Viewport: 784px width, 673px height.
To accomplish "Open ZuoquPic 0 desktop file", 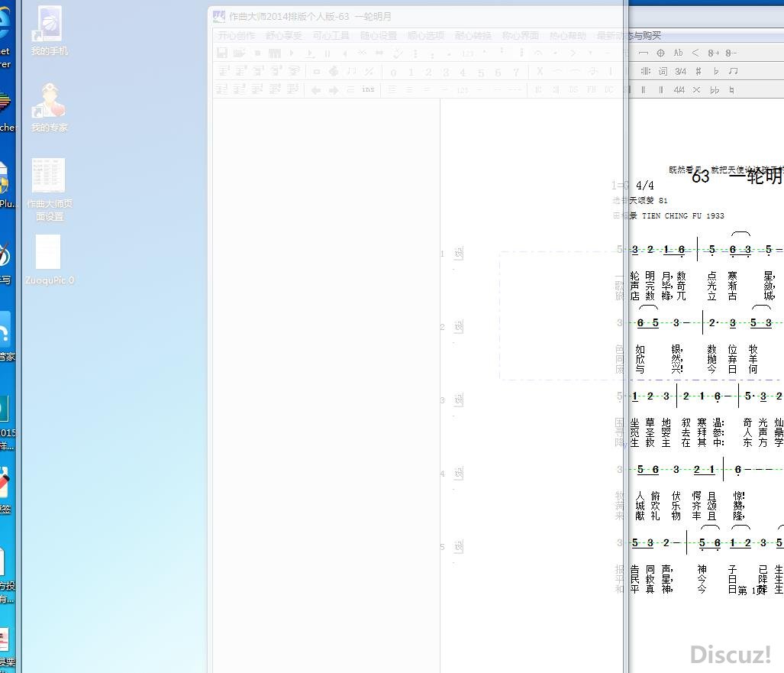I will (x=49, y=260).
